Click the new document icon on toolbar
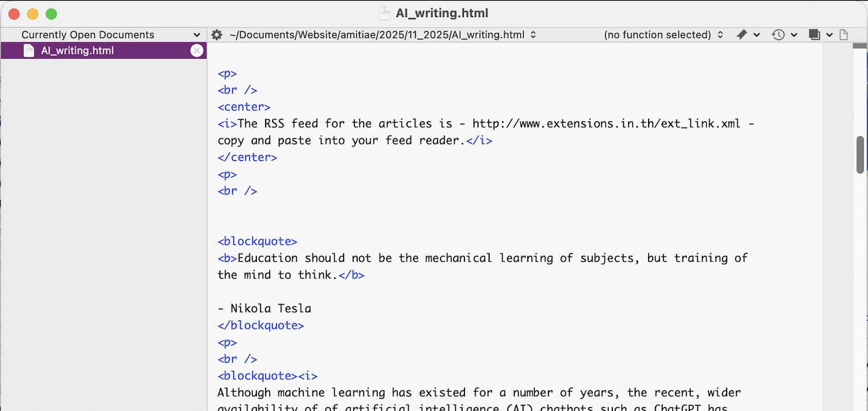The width and height of the screenshot is (868, 411). pyautogui.click(x=844, y=35)
